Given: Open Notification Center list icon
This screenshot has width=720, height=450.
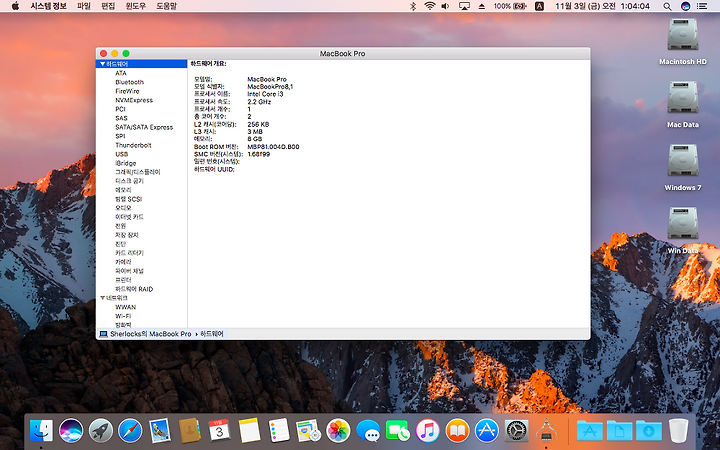Looking at the screenshot, I should tap(702, 6).
